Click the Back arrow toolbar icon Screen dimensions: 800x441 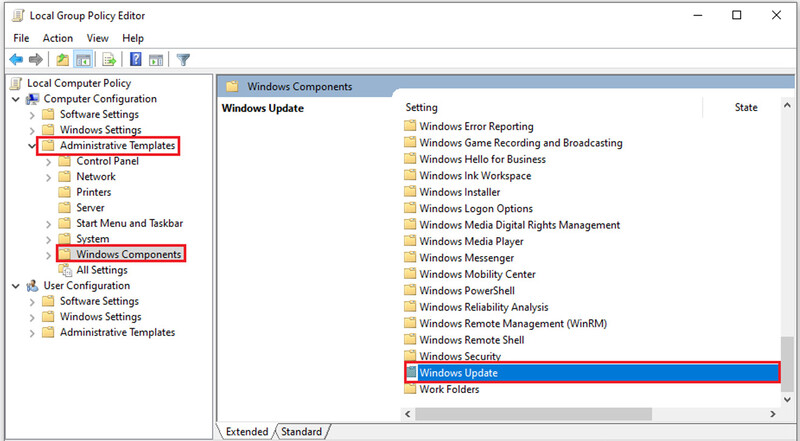coord(16,60)
